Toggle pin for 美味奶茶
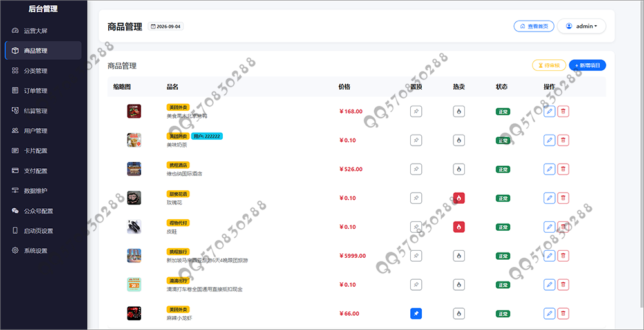This screenshot has width=644, height=330. tap(416, 140)
